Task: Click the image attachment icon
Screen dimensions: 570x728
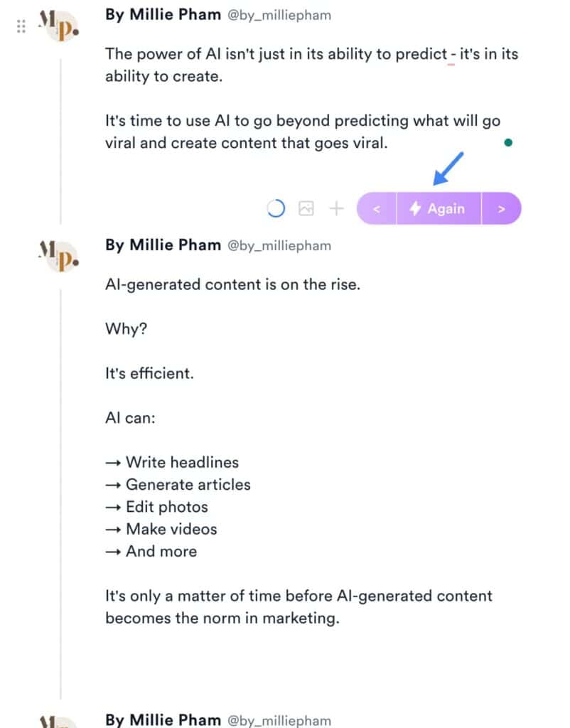Action: (306, 208)
